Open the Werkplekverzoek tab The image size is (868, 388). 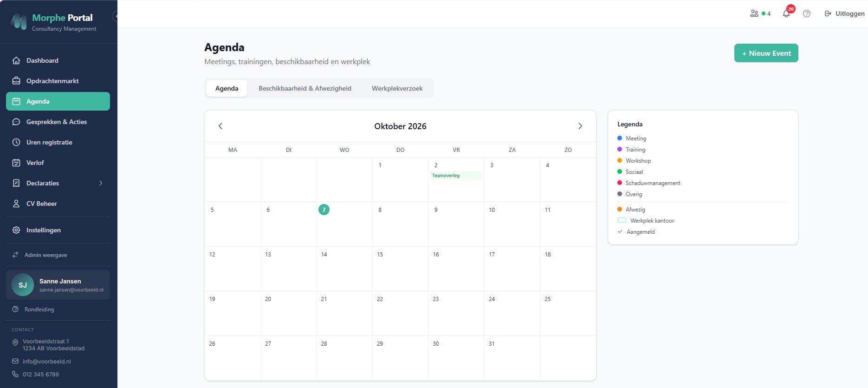(397, 88)
